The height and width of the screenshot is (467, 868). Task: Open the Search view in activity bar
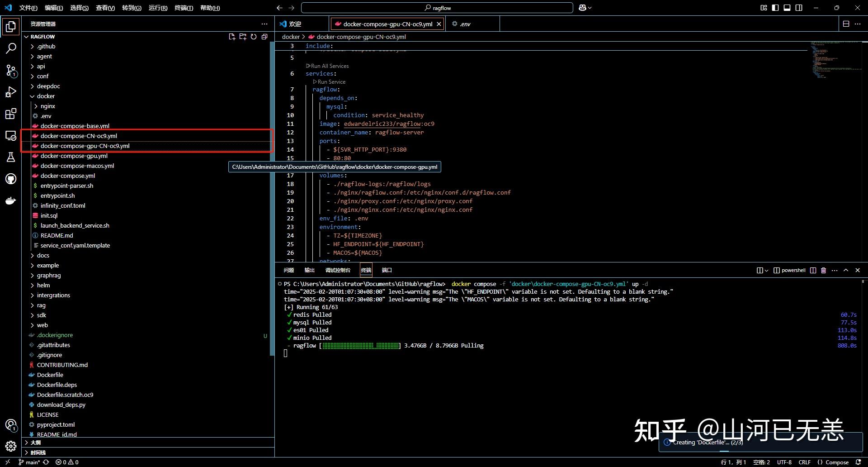[11, 48]
